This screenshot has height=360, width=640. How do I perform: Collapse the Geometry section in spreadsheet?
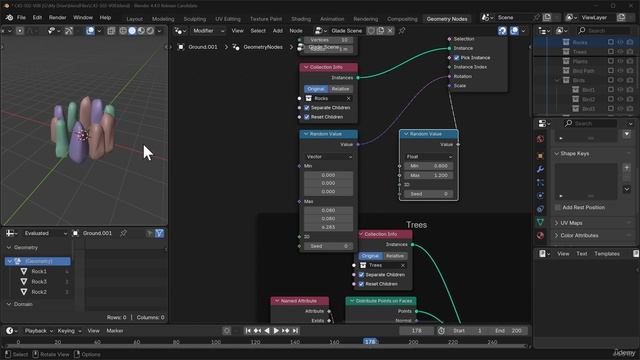9,247
